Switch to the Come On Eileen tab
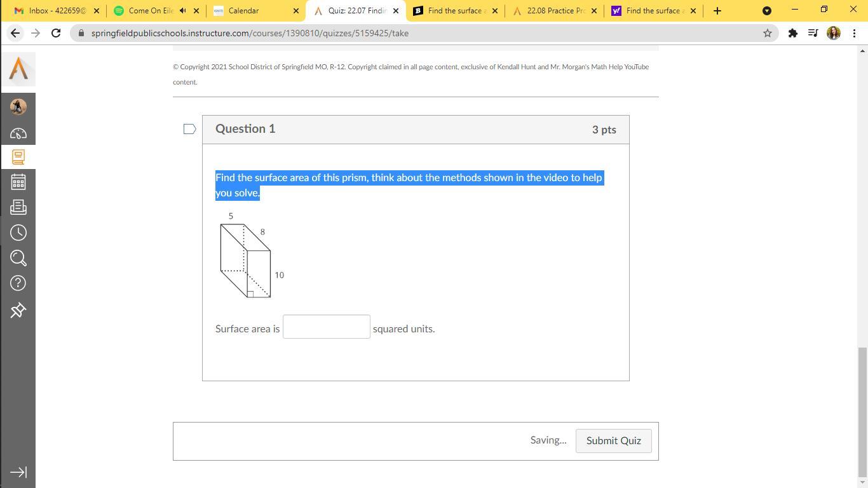This screenshot has width=868, height=488. (156, 11)
